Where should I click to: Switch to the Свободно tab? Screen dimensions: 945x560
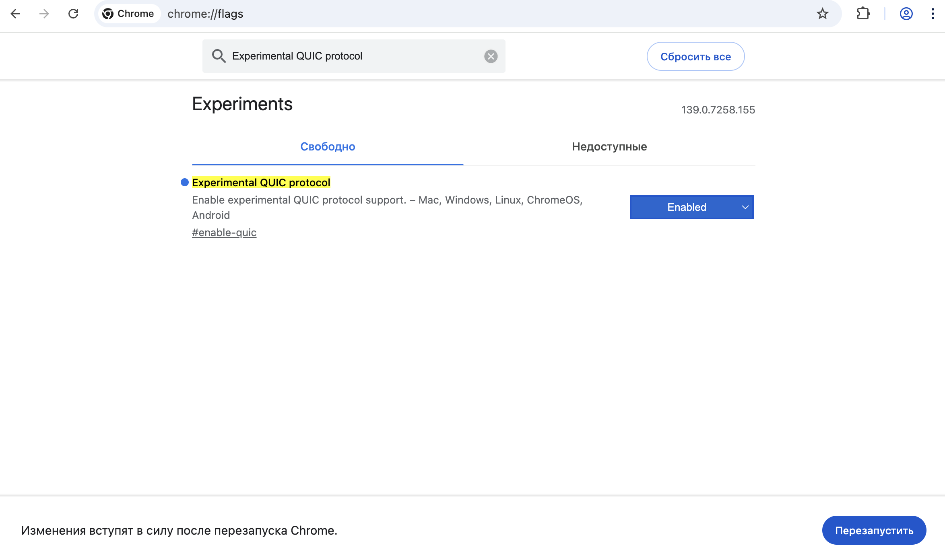(x=328, y=147)
